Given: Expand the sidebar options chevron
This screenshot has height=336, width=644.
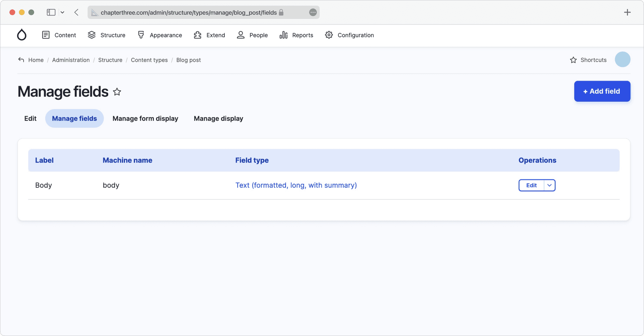Looking at the screenshot, I should point(62,12).
